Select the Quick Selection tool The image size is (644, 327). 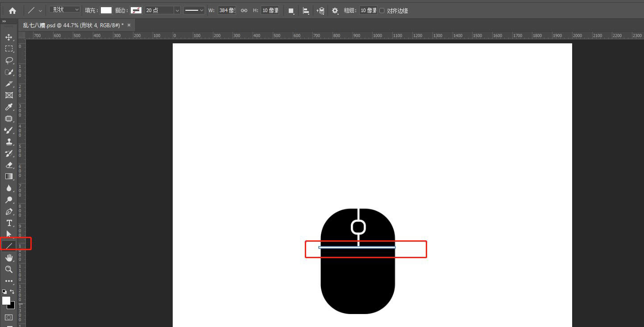(x=8, y=72)
